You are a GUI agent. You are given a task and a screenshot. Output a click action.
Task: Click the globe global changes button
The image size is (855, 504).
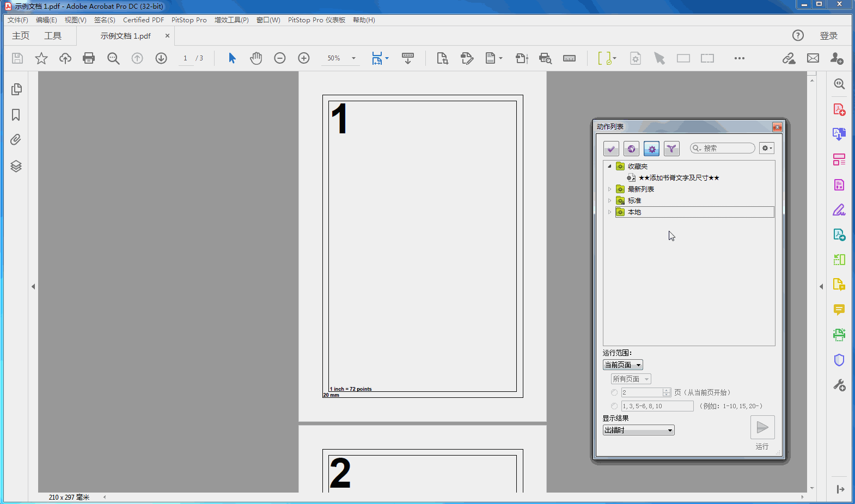[x=631, y=149]
